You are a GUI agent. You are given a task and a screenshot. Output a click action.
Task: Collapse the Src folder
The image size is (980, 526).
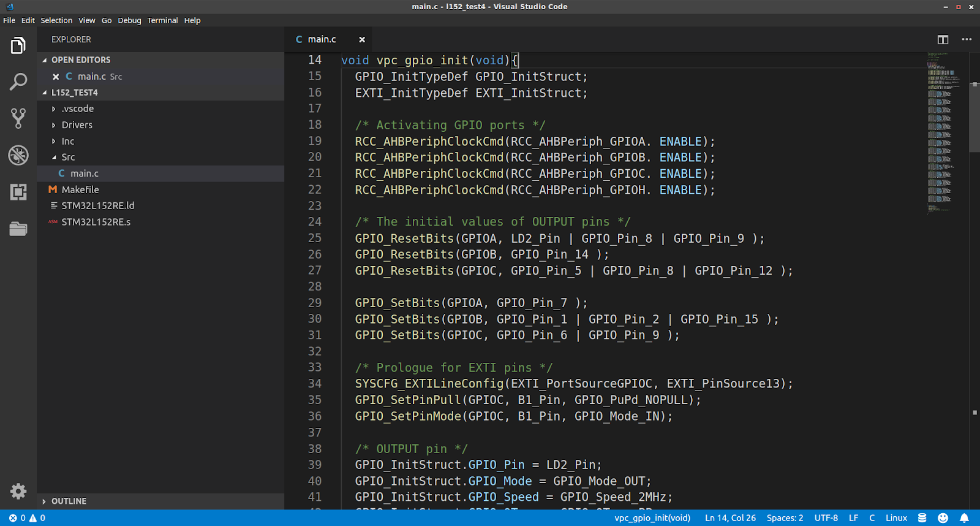(68, 158)
